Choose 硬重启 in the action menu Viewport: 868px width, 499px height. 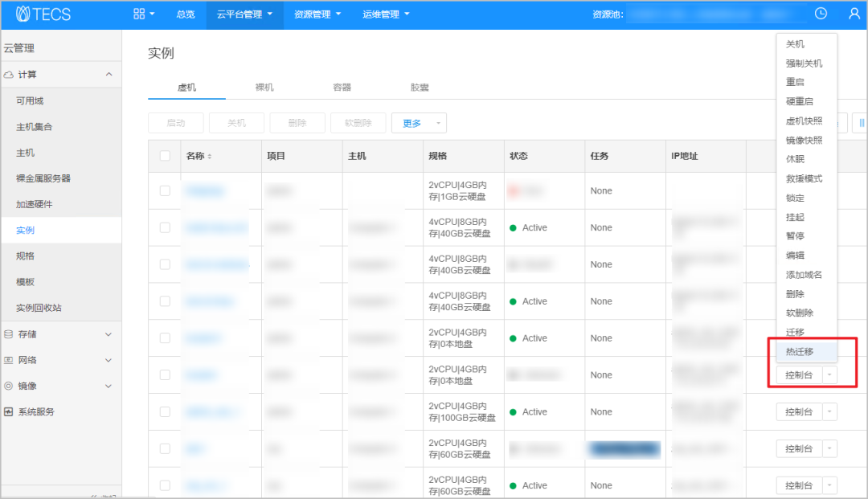pos(800,101)
